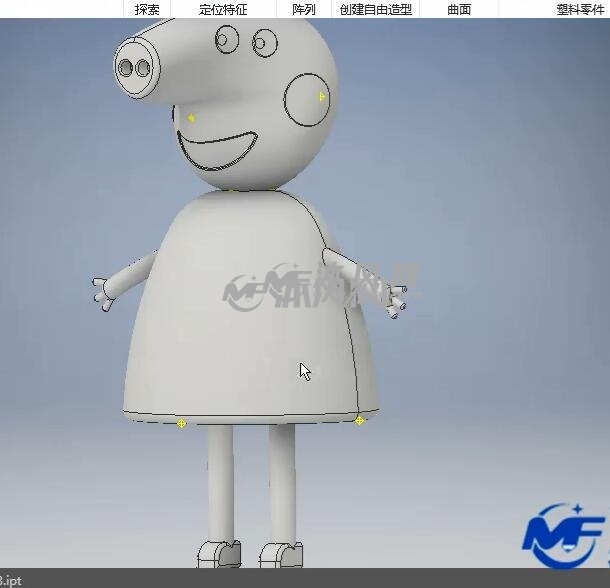610x588 pixels.
Task: Select the yellow point inside the cheek circle
Action: (323, 97)
